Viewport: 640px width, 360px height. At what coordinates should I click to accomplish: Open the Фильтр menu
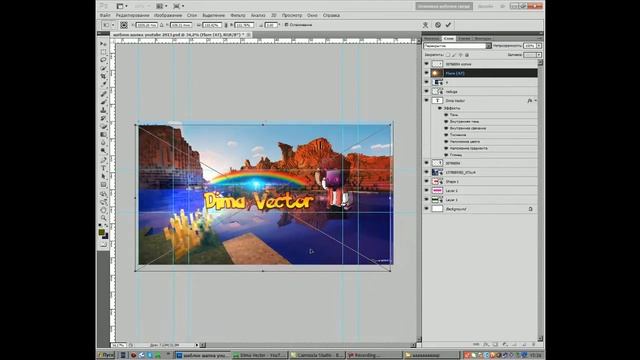point(238,16)
